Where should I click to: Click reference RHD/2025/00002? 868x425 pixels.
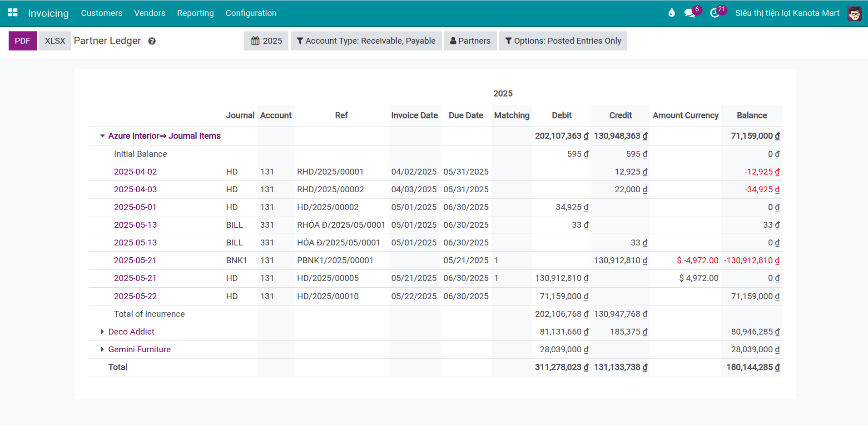[x=331, y=190]
